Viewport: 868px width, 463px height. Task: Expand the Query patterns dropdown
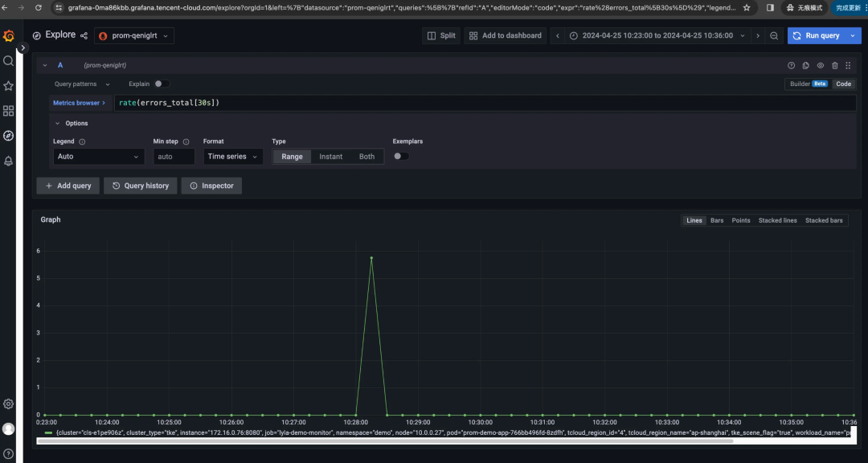82,84
